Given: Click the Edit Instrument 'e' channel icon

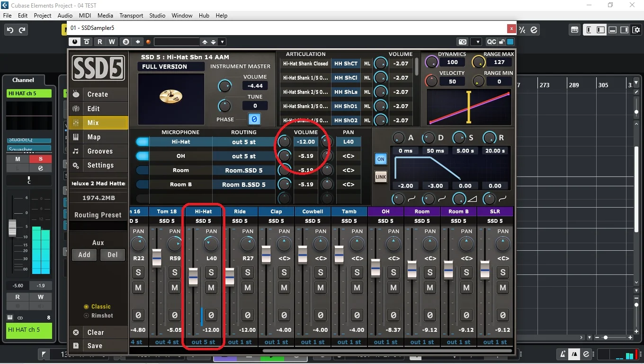Looking at the screenshot, I should [40, 168].
